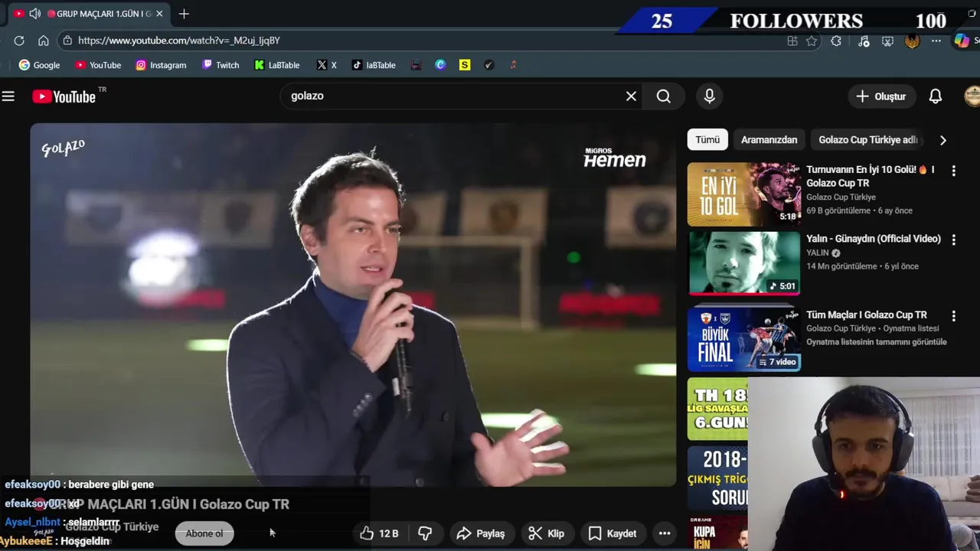Open the LaBTable Kick bookmark
Screen dimensions: 980x551
point(276,65)
